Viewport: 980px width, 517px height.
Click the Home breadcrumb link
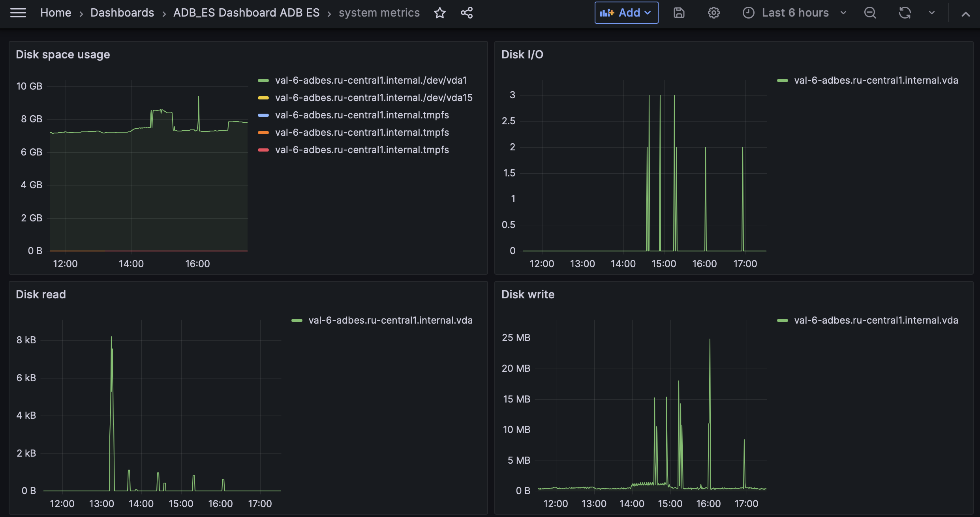(x=55, y=12)
